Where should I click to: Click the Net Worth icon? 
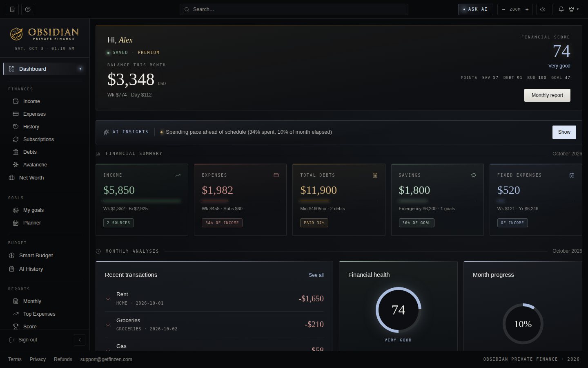point(11,177)
